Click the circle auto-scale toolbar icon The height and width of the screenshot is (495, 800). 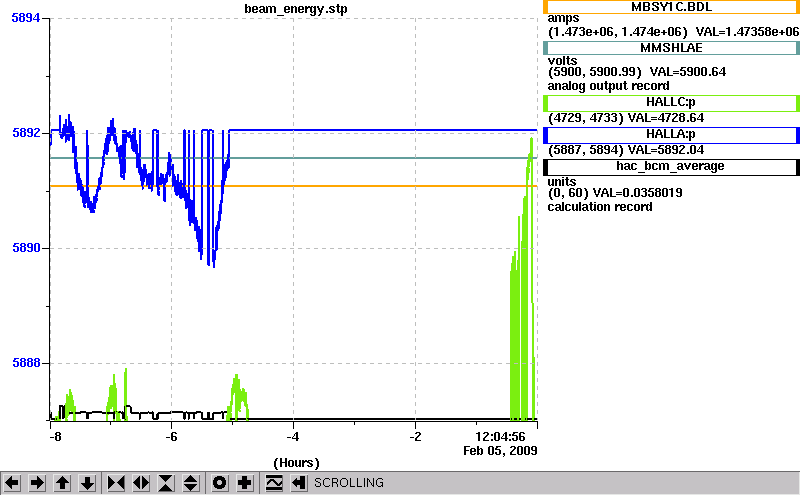pyautogui.click(x=220, y=483)
